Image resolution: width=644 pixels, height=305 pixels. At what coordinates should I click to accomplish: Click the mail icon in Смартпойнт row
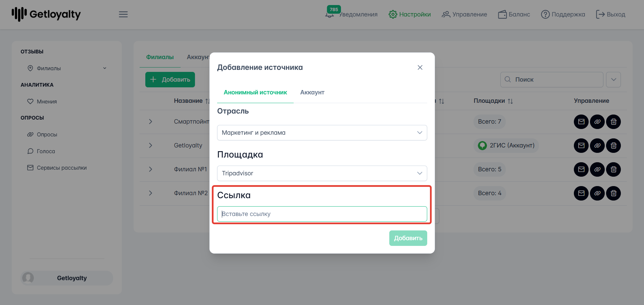pyautogui.click(x=581, y=122)
